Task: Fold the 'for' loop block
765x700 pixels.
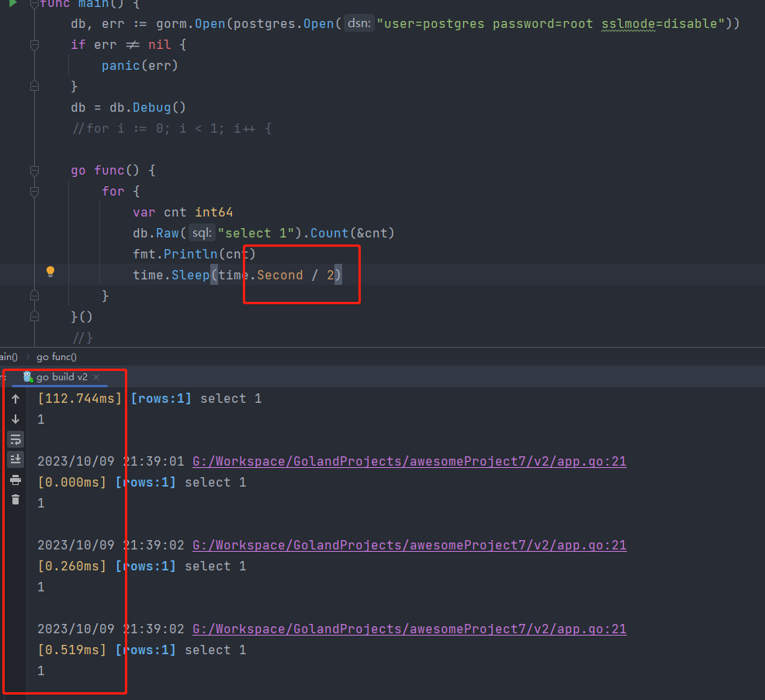Action: [x=34, y=191]
